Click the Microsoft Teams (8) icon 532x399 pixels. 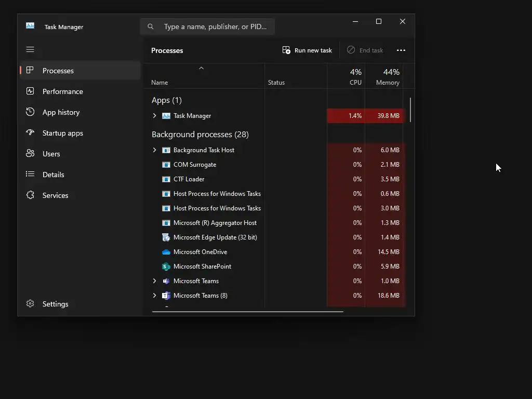click(x=166, y=296)
